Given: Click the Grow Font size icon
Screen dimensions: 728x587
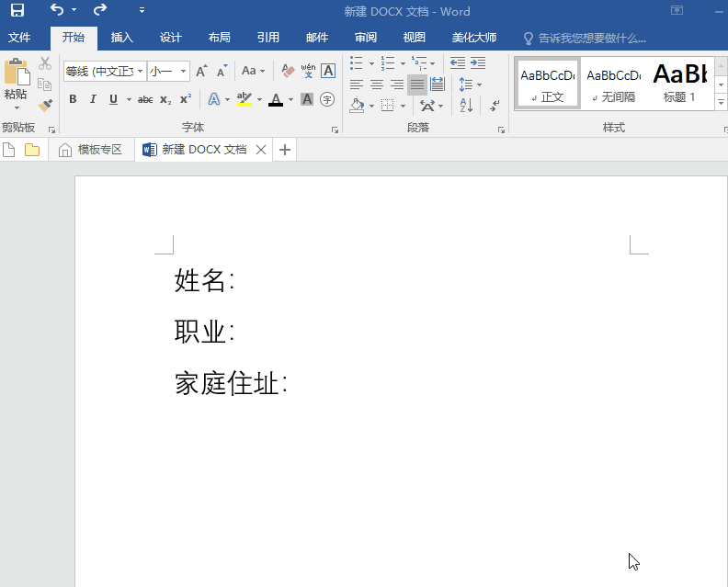Looking at the screenshot, I should pos(201,71).
